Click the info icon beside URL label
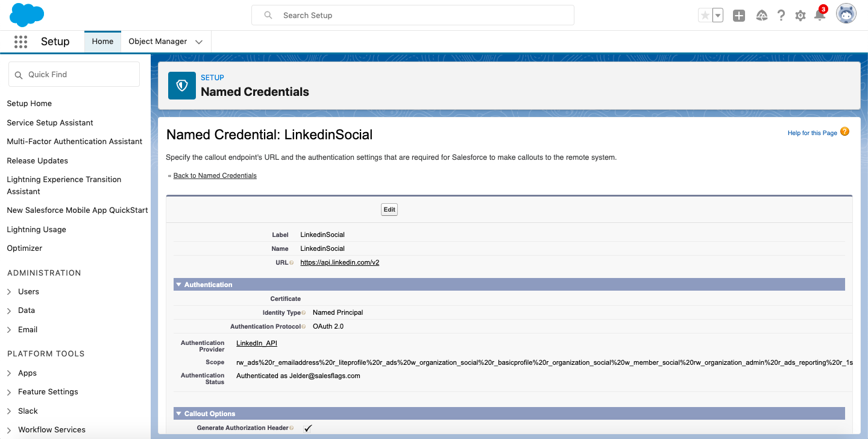The height and width of the screenshot is (439, 868). 292,263
